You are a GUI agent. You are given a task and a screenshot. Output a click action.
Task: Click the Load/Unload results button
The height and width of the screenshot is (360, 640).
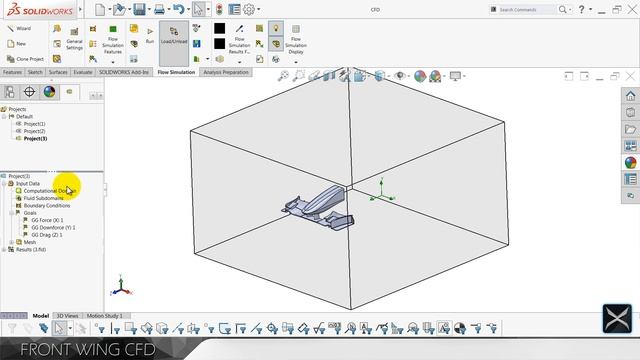pos(174,43)
